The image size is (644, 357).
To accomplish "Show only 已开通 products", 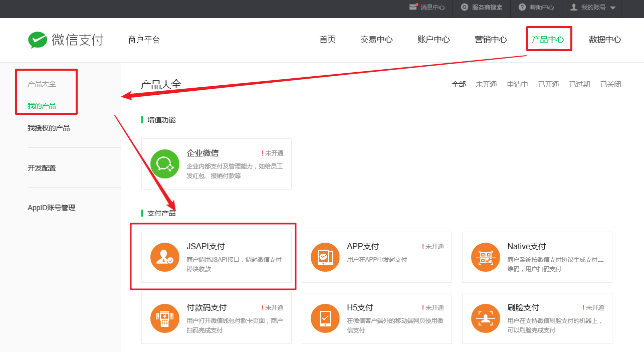I will coord(548,84).
